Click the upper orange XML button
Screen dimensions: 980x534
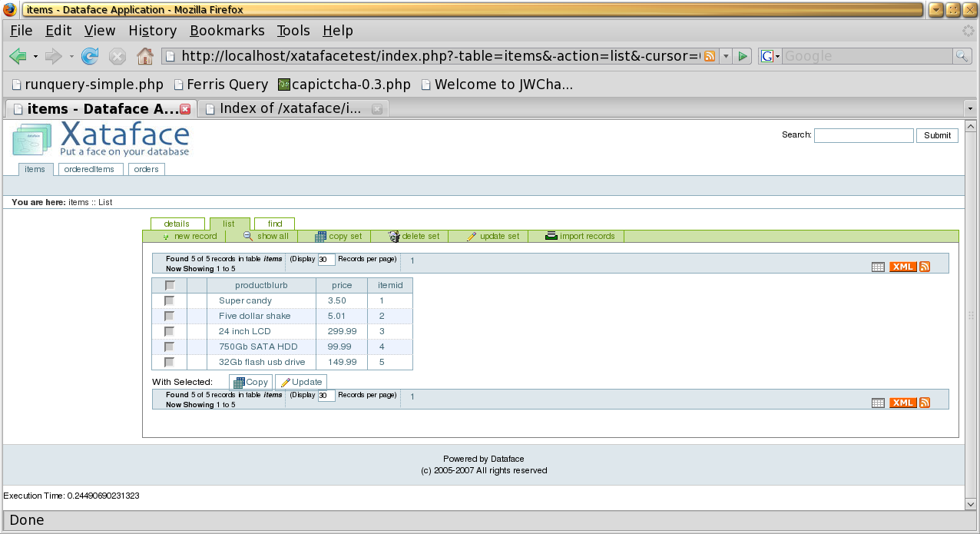click(x=903, y=267)
